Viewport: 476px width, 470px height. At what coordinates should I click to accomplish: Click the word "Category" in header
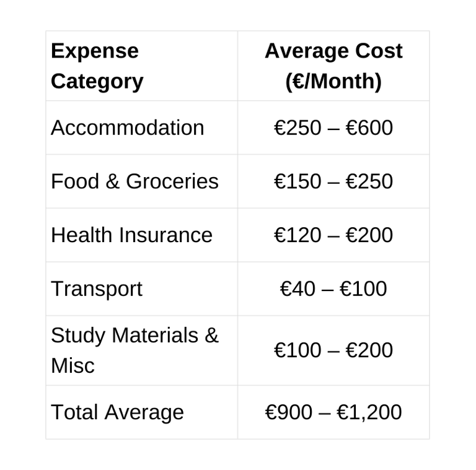point(97,81)
